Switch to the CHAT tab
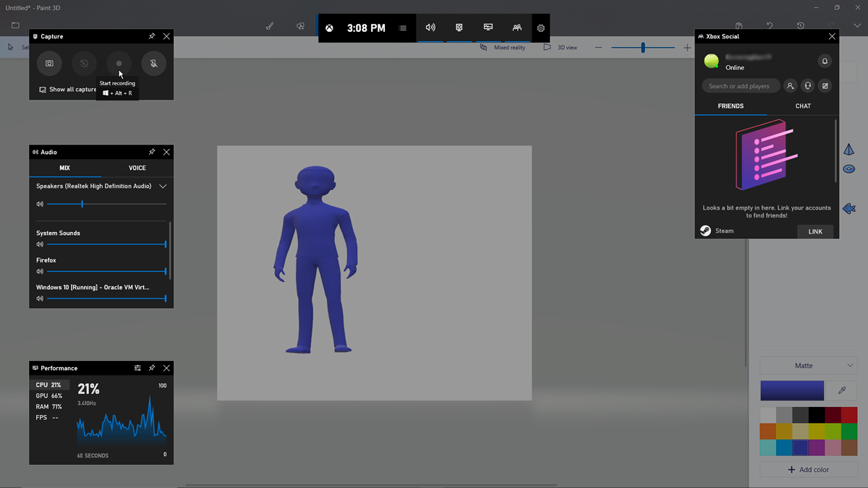This screenshot has height=488, width=868. [x=803, y=106]
